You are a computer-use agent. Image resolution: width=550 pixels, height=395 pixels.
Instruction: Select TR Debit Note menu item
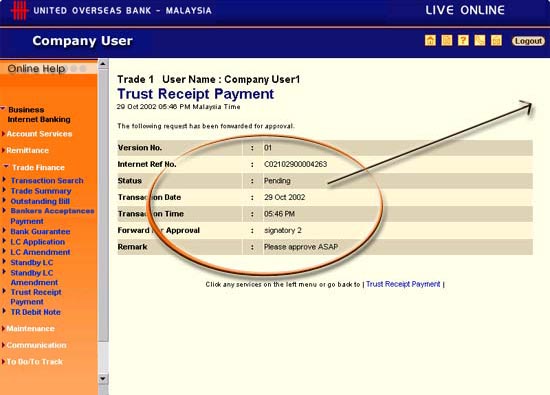click(x=35, y=312)
